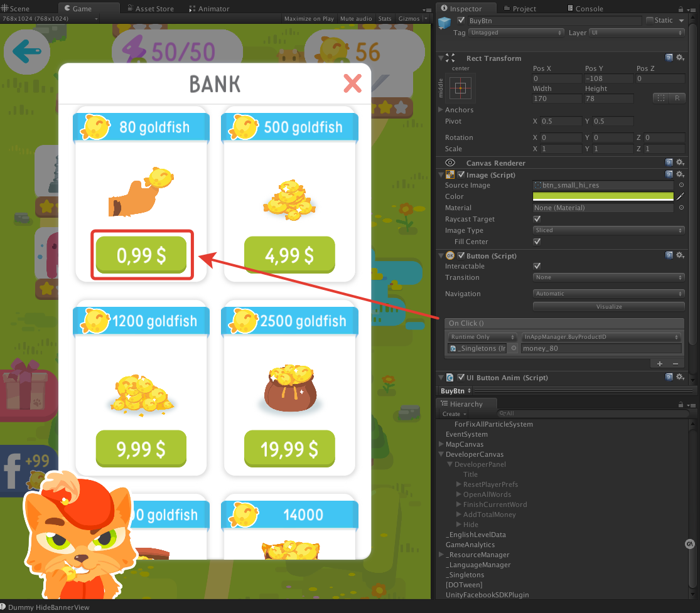Screen dimensions: 700x613
Task: Buy 1200 goldfish for 9,99 $
Action: (141, 449)
